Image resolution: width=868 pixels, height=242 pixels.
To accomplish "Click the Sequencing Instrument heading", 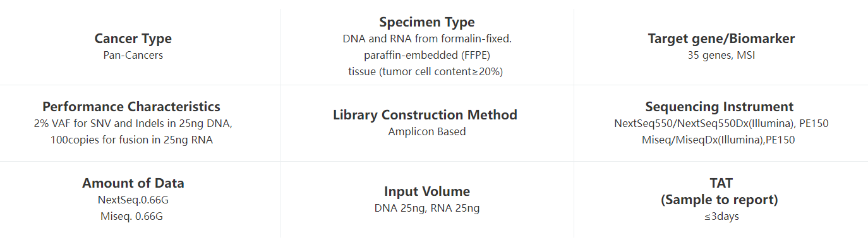I will coord(719,107).
